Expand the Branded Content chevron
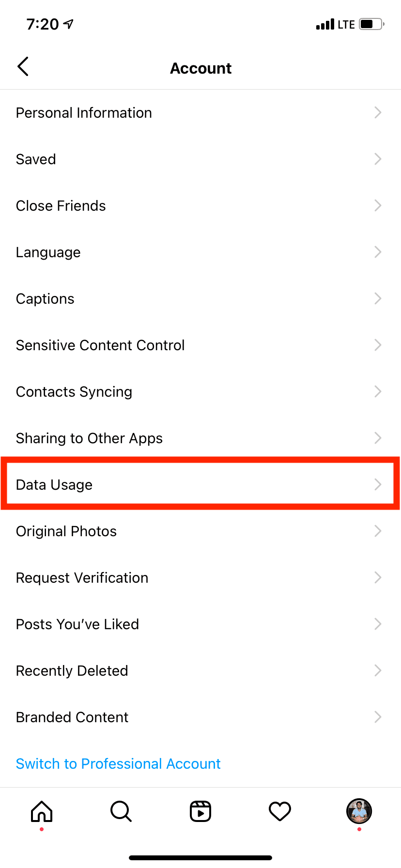This screenshot has width=401, height=868. [x=378, y=717]
